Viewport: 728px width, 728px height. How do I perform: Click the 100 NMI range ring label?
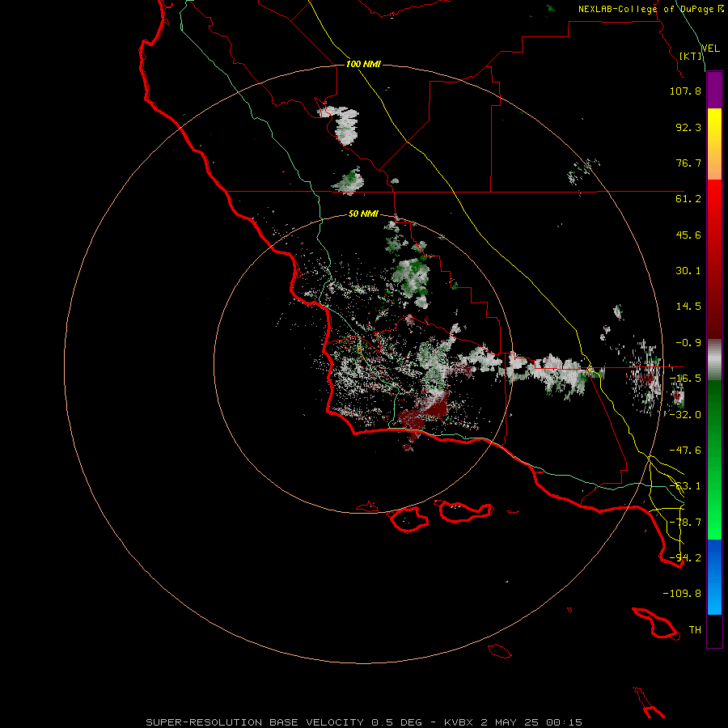tap(363, 64)
